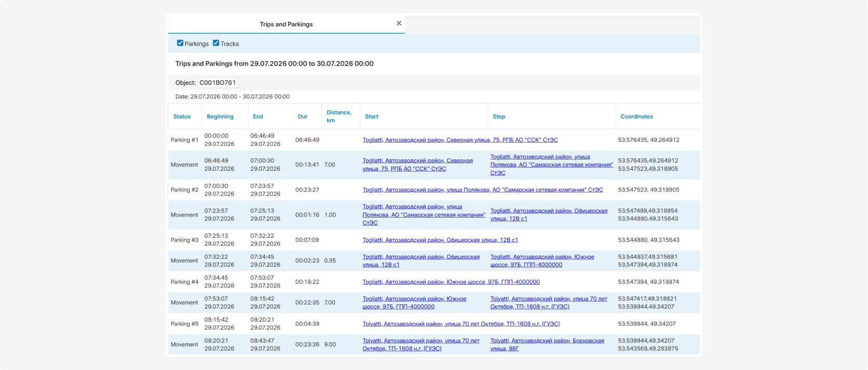Open Parking #2 address link улица Полякова

[x=483, y=190]
